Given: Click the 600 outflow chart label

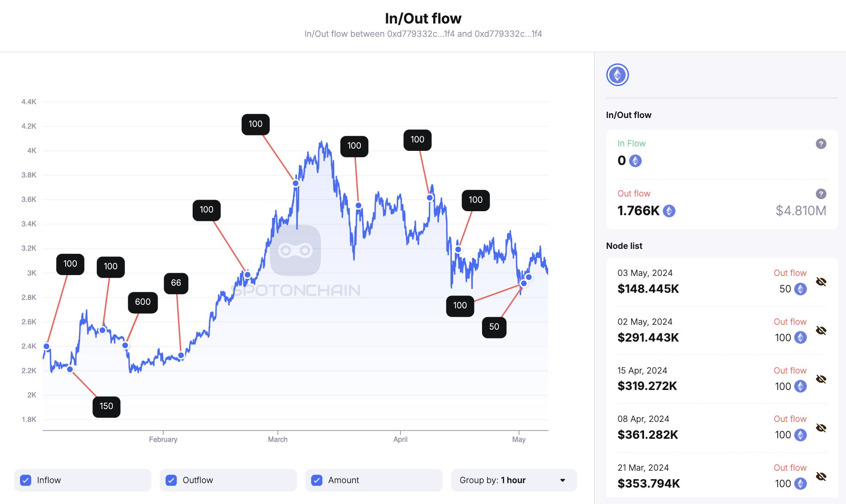Looking at the screenshot, I should click(143, 302).
